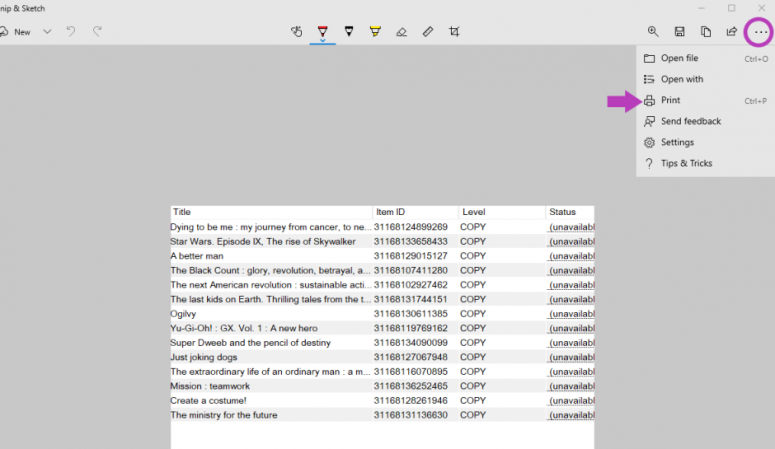Click 'Just joking dogs' title
This screenshot has width=775, height=449.
(x=204, y=357)
